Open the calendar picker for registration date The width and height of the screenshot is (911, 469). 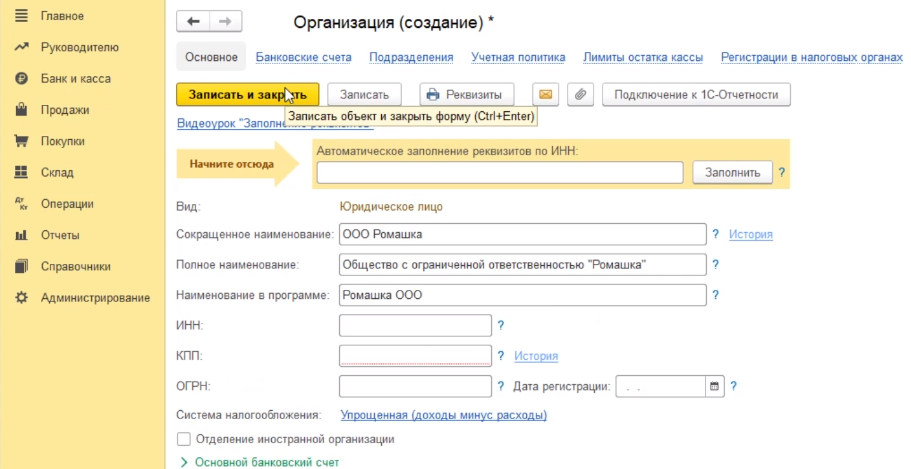tap(714, 386)
